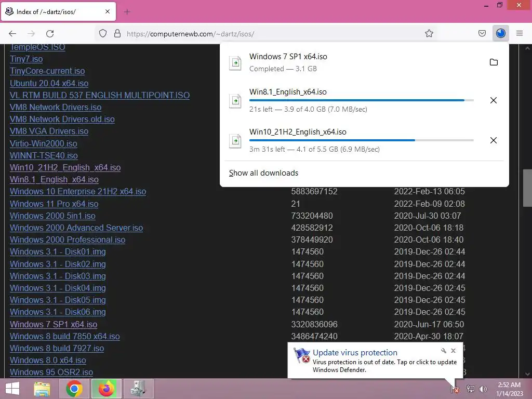Open the Tiny7.iso link

(26, 59)
